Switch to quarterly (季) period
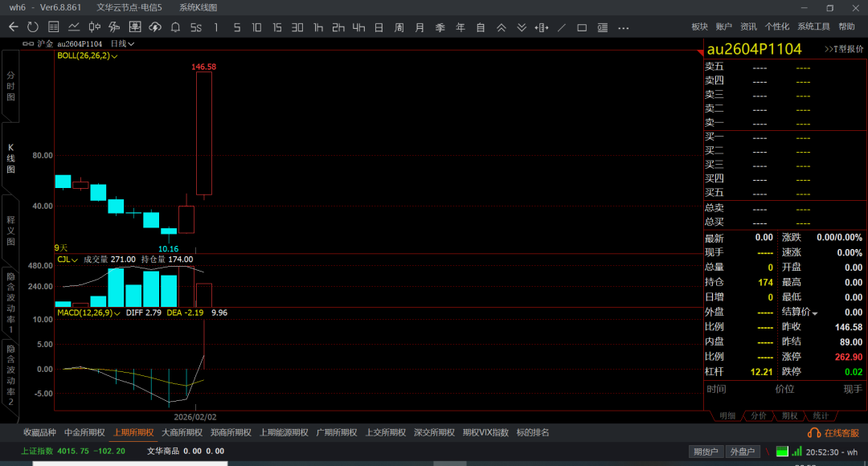Image resolution: width=868 pixels, height=466 pixels. click(440, 27)
